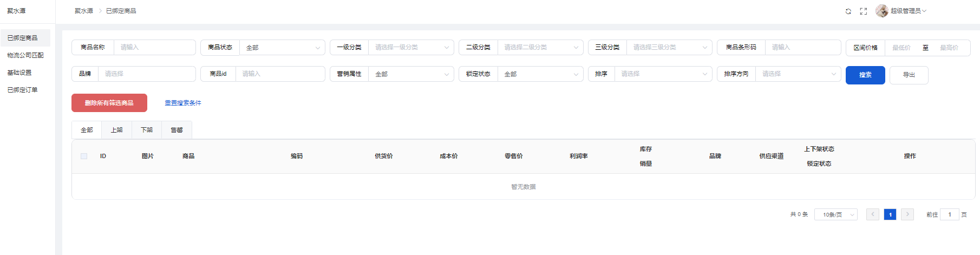Click the blue 搜索 button
Viewport: 980px width, 255px height.
pos(865,75)
